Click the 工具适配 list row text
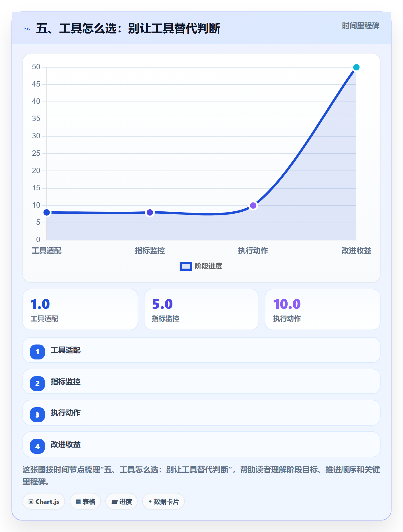Image resolution: width=403 pixels, height=532 pixels. click(x=66, y=350)
